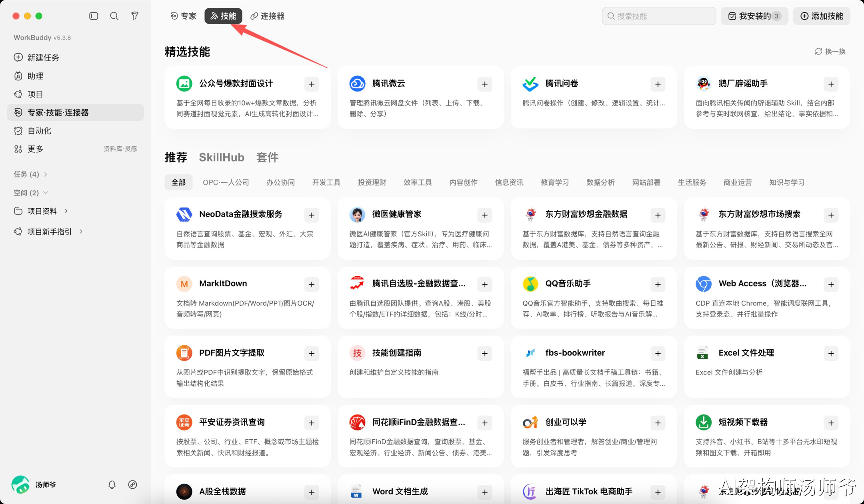Screen dimensions: 864x504
Task: Add NeoData金融搜索服务 using its plus icon
Action: pyautogui.click(x=312, y=215)
